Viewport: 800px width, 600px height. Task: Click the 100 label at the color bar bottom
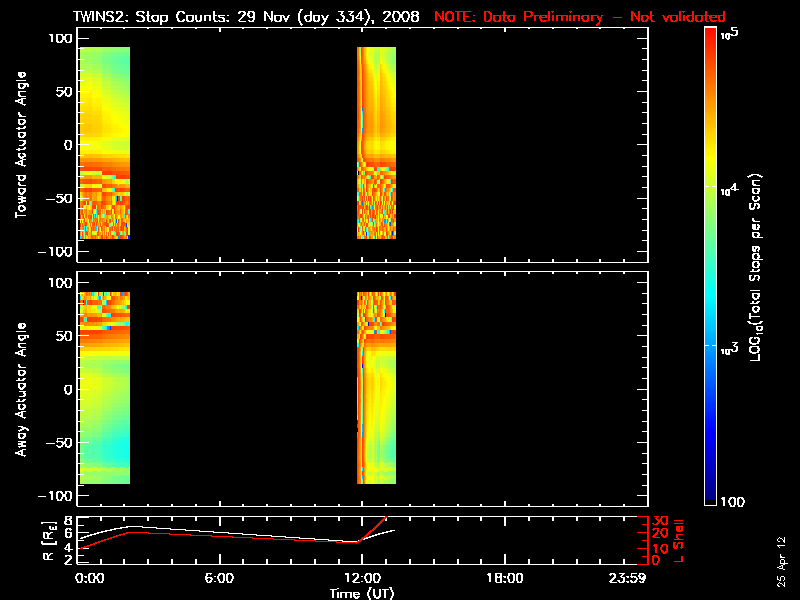coord(733,502)
